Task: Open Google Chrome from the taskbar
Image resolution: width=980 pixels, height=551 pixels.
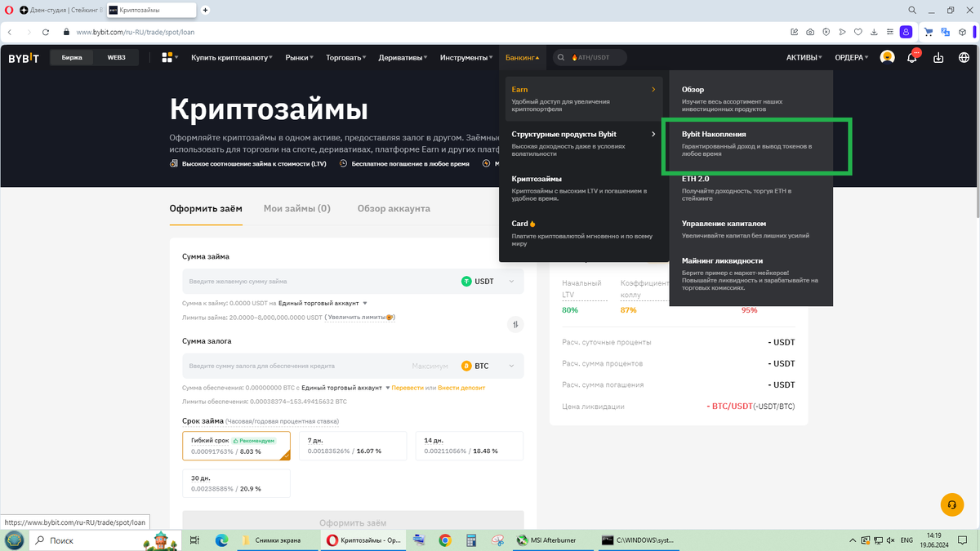Action: pos(444,540)
